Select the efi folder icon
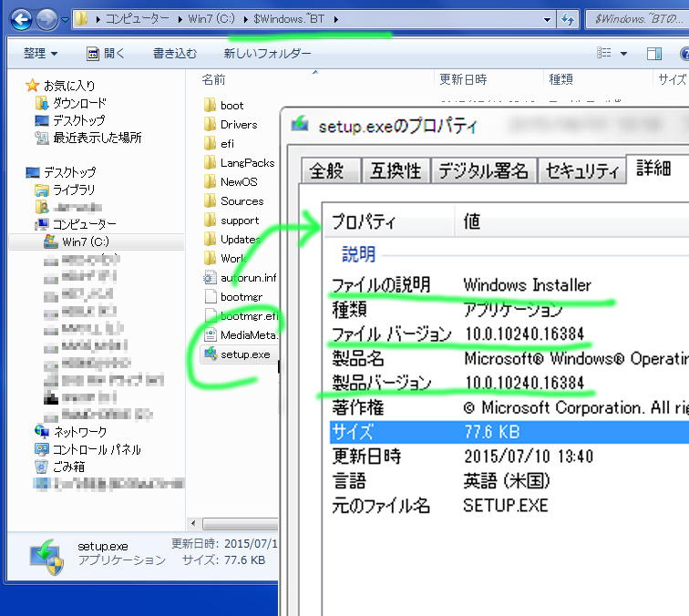The width and height of the screenshot is (689, 616). tap(210, 143)
